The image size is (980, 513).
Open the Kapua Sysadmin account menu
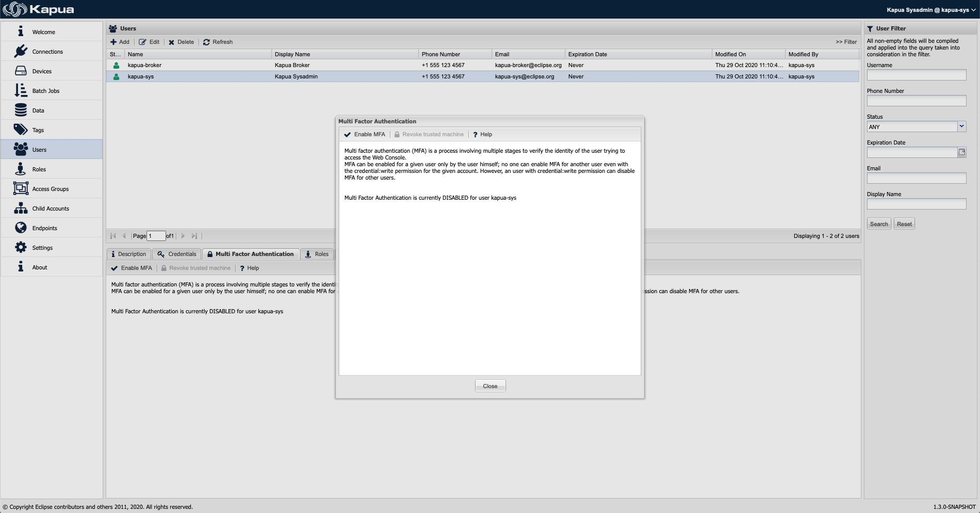click(931, 10)
